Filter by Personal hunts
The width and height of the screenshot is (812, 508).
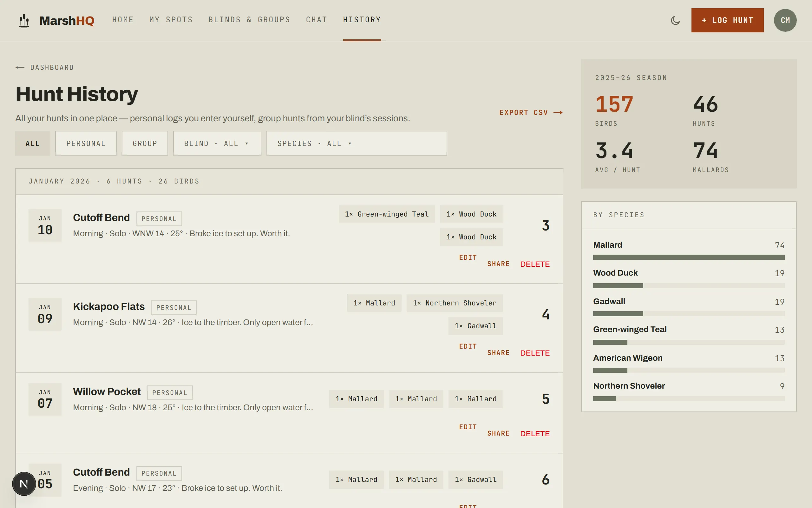[86, 143]
